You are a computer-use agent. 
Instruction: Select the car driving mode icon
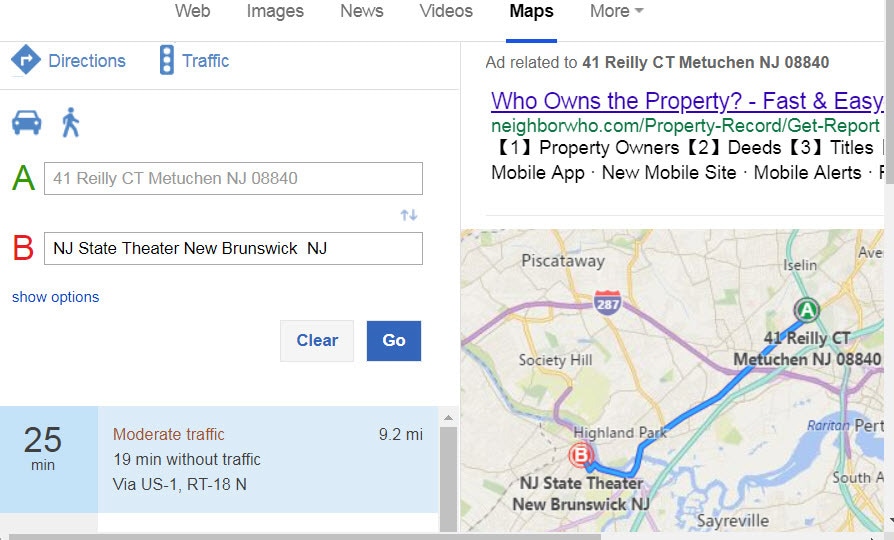pos(26,122)
